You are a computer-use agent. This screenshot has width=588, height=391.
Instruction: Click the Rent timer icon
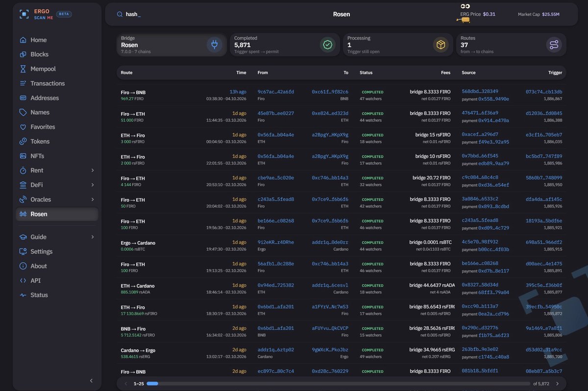[x=23, y=171]
